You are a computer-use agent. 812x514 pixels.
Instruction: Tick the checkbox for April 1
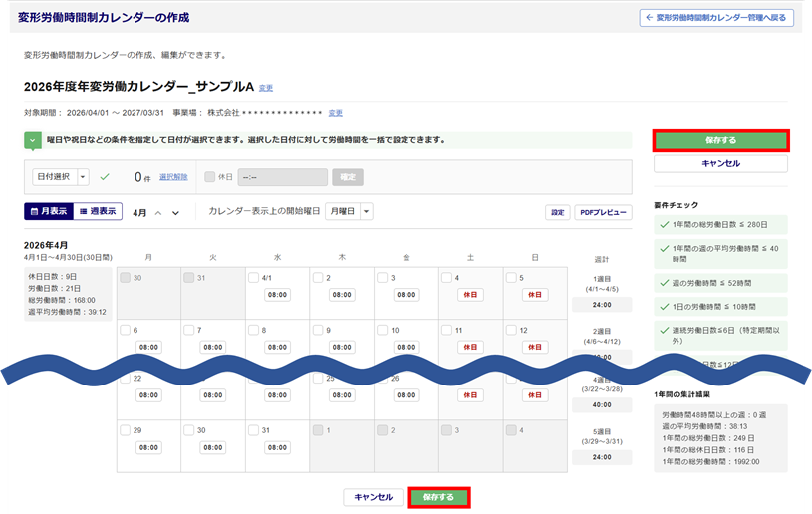point(253,278)
